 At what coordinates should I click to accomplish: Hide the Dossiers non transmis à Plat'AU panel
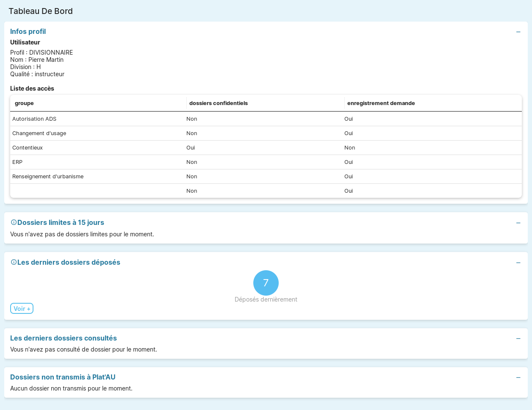[x=518, y=378]
